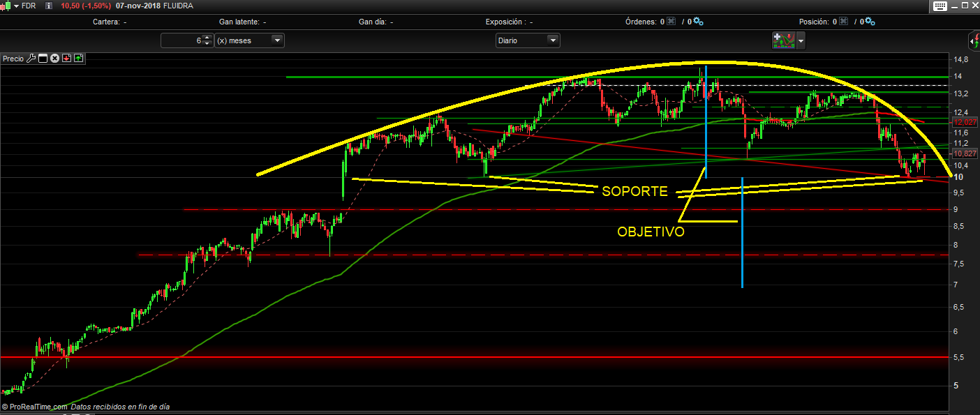Click the period number input field

(181, 40)
